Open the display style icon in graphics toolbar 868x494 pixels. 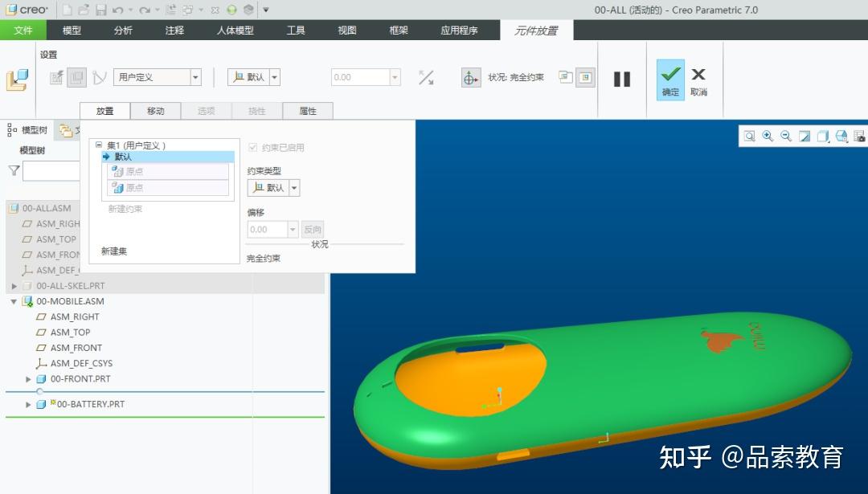822,136
